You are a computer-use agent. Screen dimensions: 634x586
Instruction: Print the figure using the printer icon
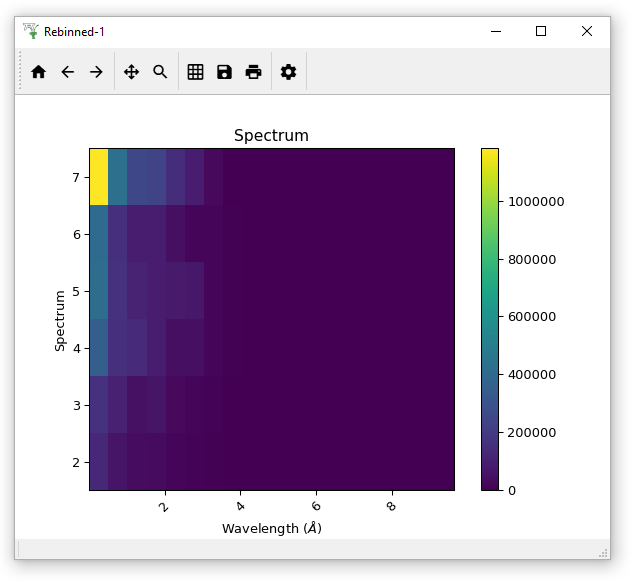[x=254, y=72]
